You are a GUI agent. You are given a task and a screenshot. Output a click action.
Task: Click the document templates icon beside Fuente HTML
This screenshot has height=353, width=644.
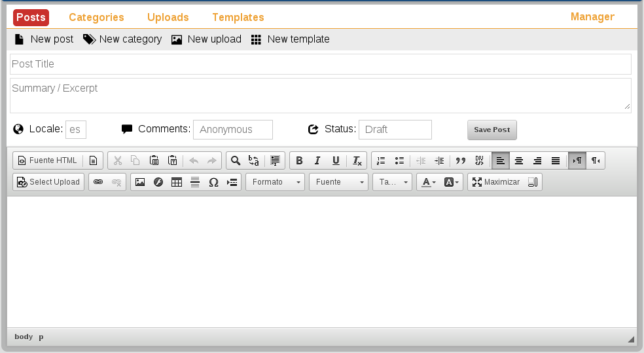pos(93,160)
